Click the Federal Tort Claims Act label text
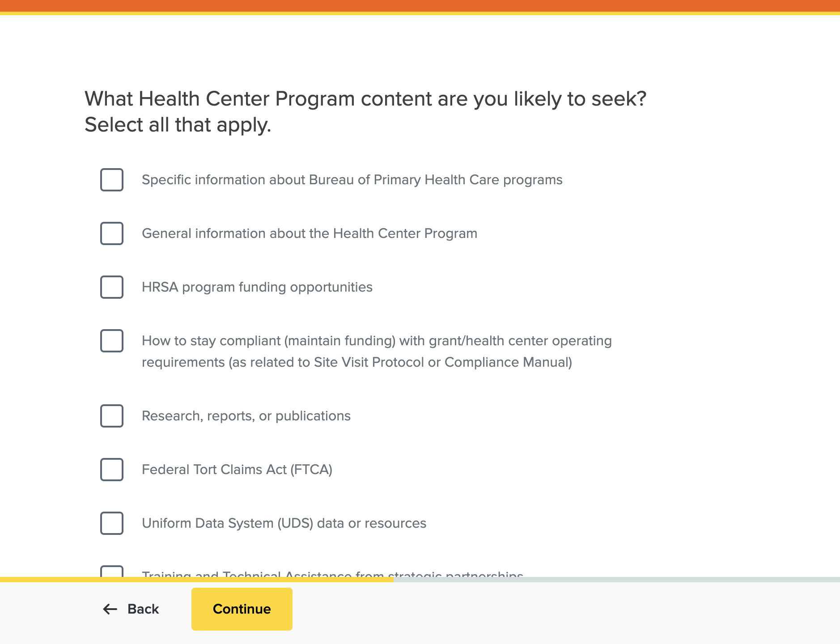The image size is (840, 644). tap(237, 470)
